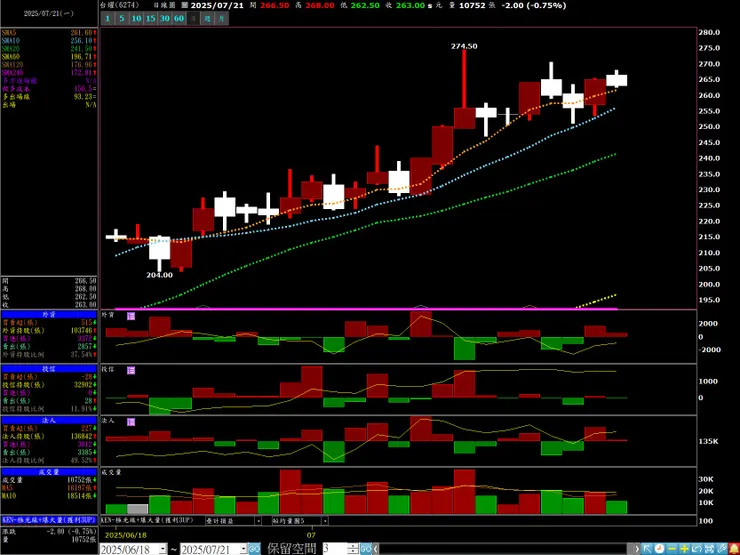
Task: Click the 投信 blue panel header
Action: point(49,368)
